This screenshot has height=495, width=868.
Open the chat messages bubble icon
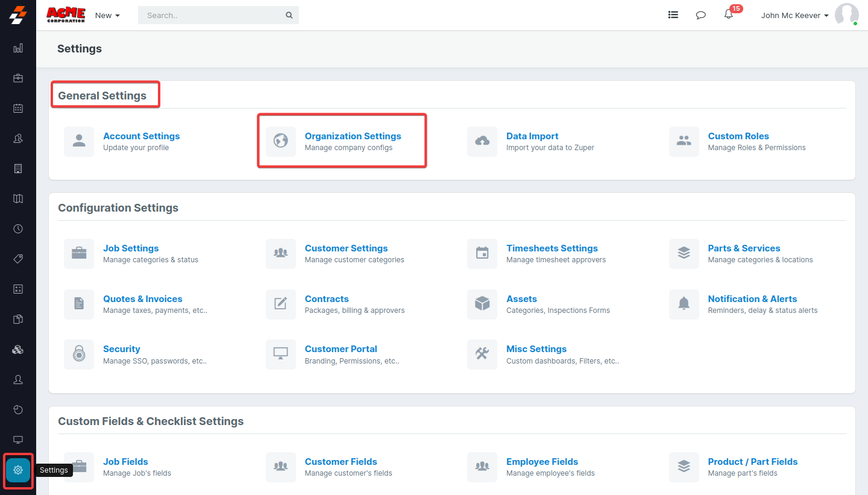700,15
